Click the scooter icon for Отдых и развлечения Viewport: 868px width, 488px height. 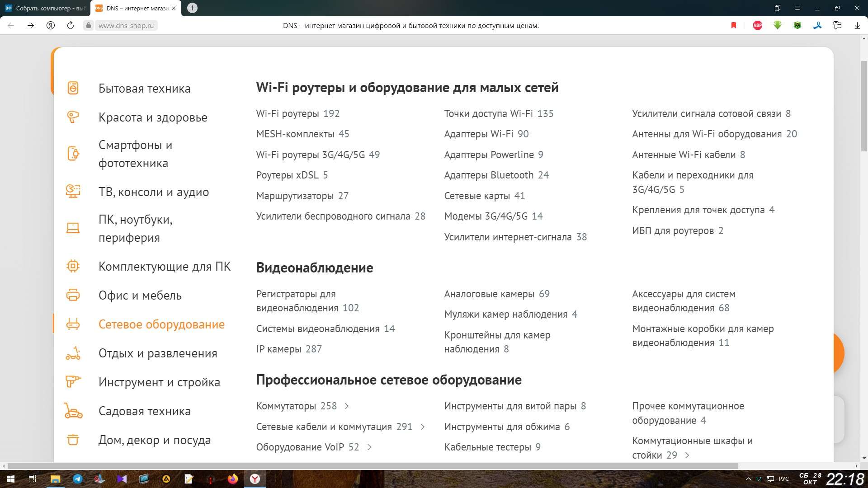[x=73, y=353]
